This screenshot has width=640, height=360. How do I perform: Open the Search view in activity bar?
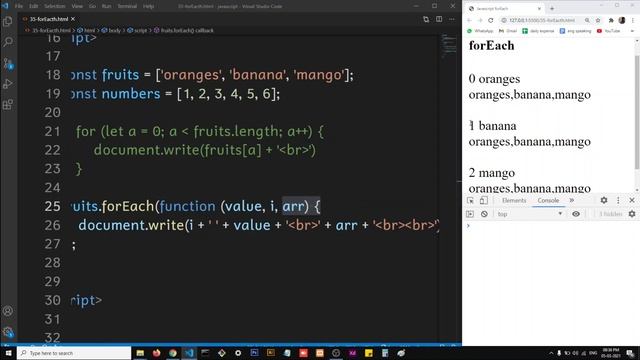[x=8, y=42]
